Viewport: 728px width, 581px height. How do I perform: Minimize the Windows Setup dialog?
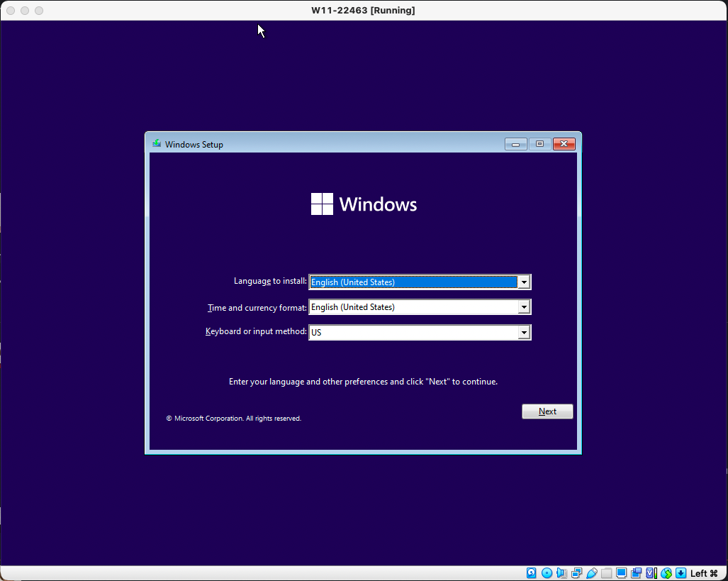pyautogui.click(x=515, y=144)
